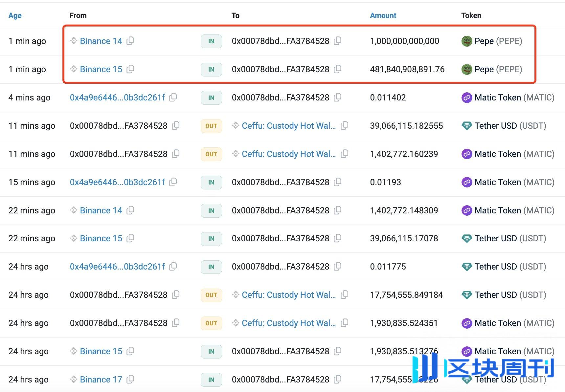Copy Binance 15 address in Pepe 481,840,908,891.76 row
The height and width of the screenshot is (392, 565).
coord(130,69)
